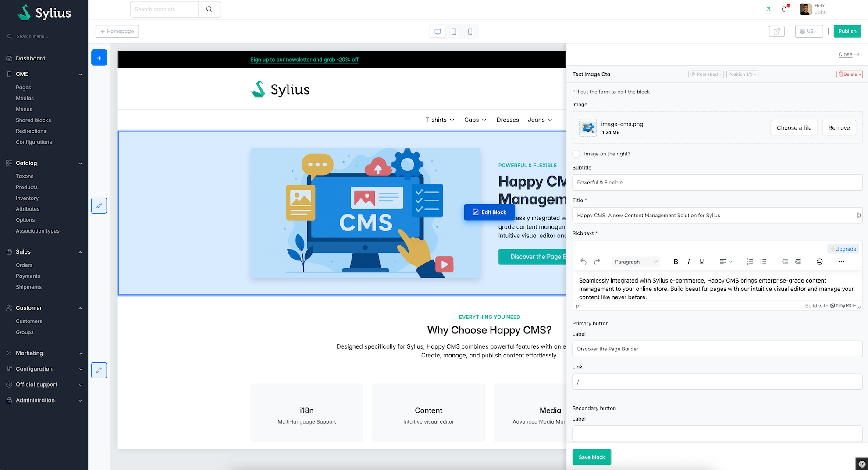Viewport: 868px width, 470px height.
Task: Insert a numbered list
Action: (x=750, y=262)
